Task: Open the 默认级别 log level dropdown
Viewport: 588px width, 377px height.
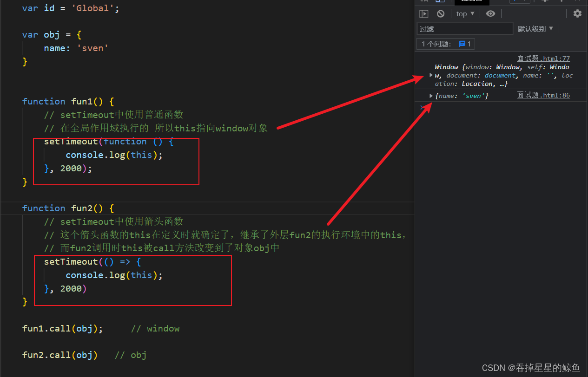Action: [536, 29]
